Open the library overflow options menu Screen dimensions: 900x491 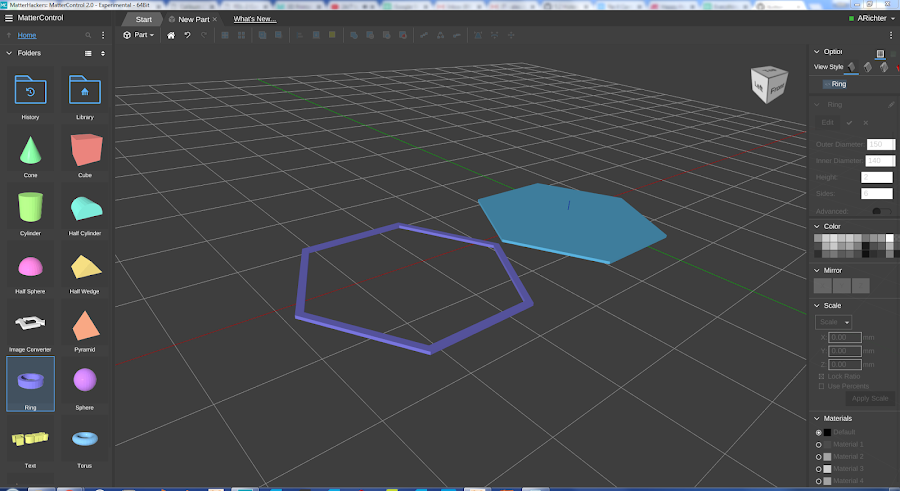(x=103, y=36)
